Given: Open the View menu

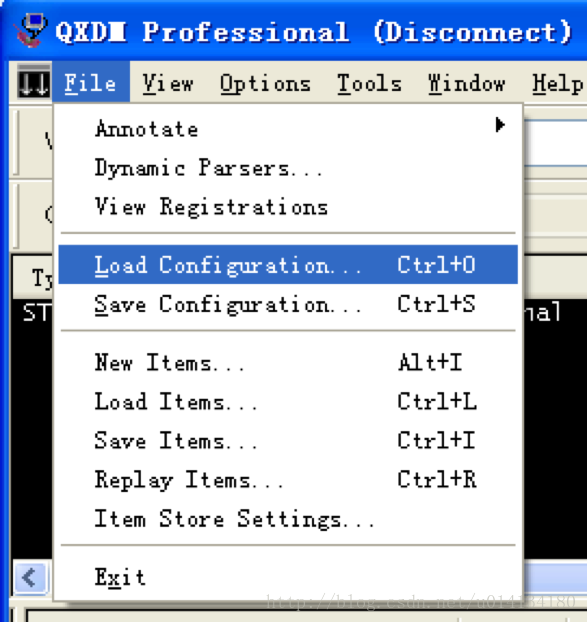Looking at the screenshot, I should 168,83.
